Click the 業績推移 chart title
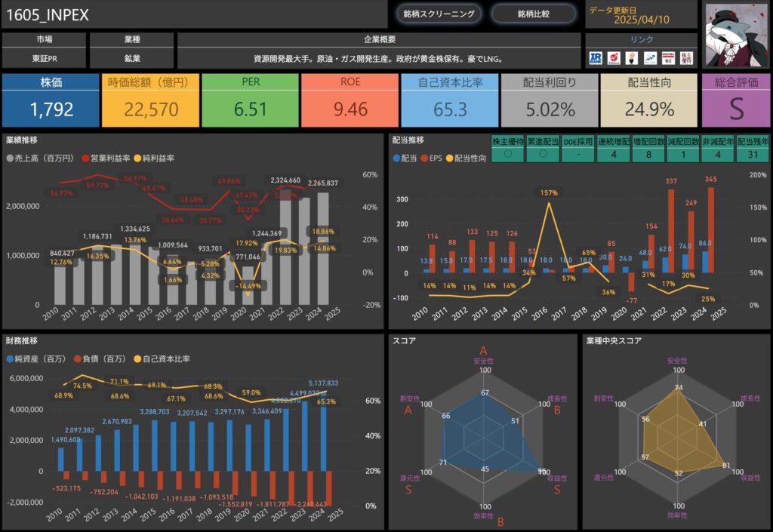 [x=22, y=140]
